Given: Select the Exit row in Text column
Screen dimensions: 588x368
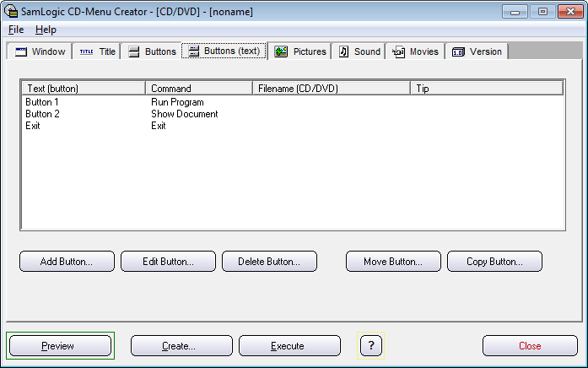Looking at the screenshot, I should [x=33, y=126].
